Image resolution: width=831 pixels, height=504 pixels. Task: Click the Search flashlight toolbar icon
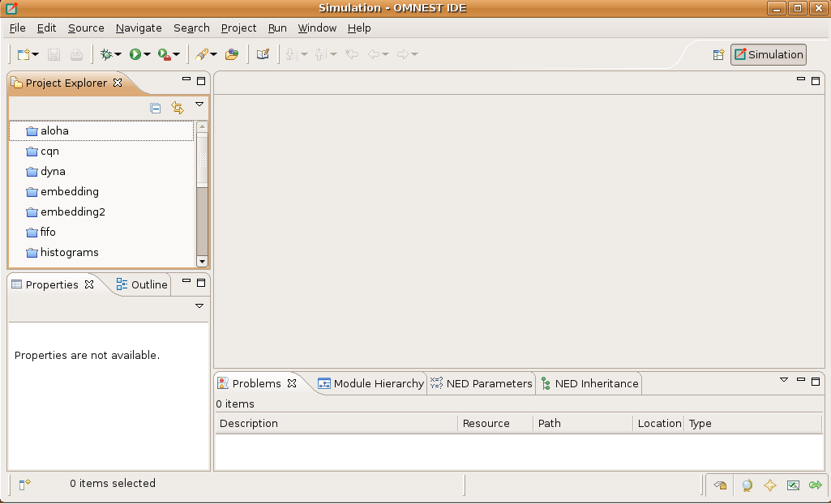click(x=201, y=54)
